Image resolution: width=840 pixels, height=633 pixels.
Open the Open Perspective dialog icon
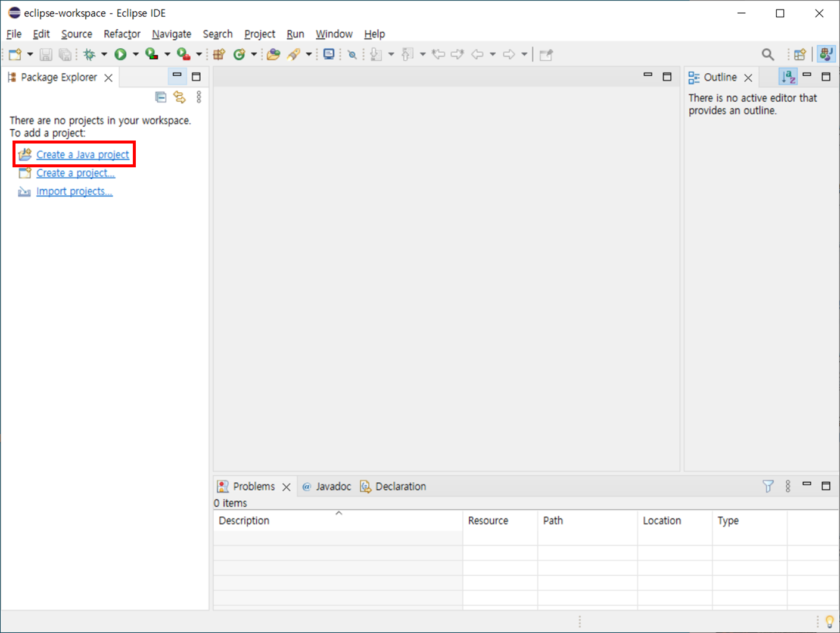click(800, 55)
